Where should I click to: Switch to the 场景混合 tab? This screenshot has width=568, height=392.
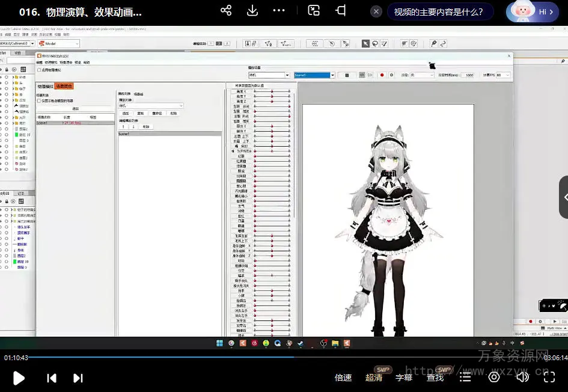pyautogui.click(x=64, y=86)
